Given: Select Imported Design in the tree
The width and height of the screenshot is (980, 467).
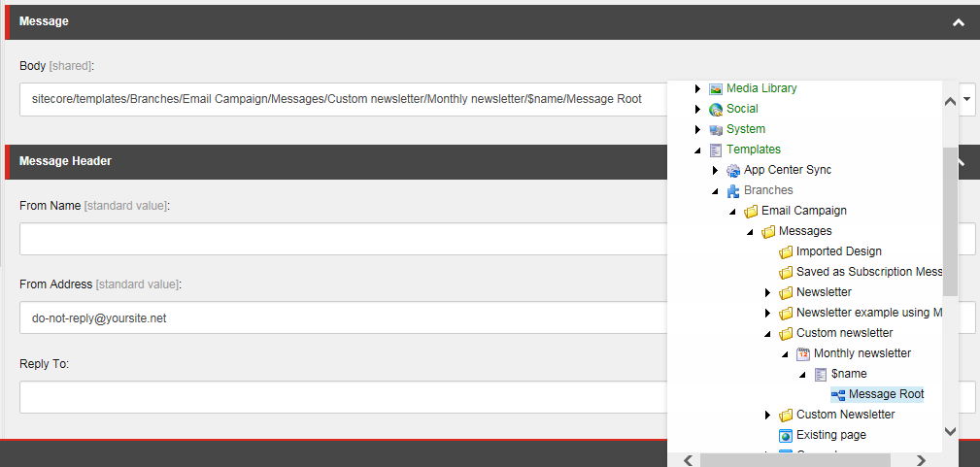Looking at the screenshot, I should point(838,251).
